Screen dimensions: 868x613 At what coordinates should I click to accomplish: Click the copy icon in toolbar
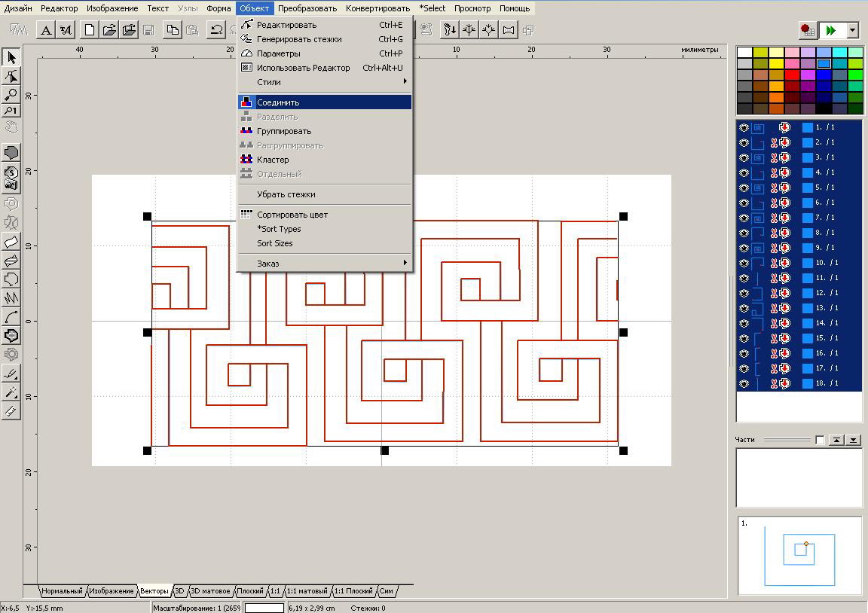point(173,30)
